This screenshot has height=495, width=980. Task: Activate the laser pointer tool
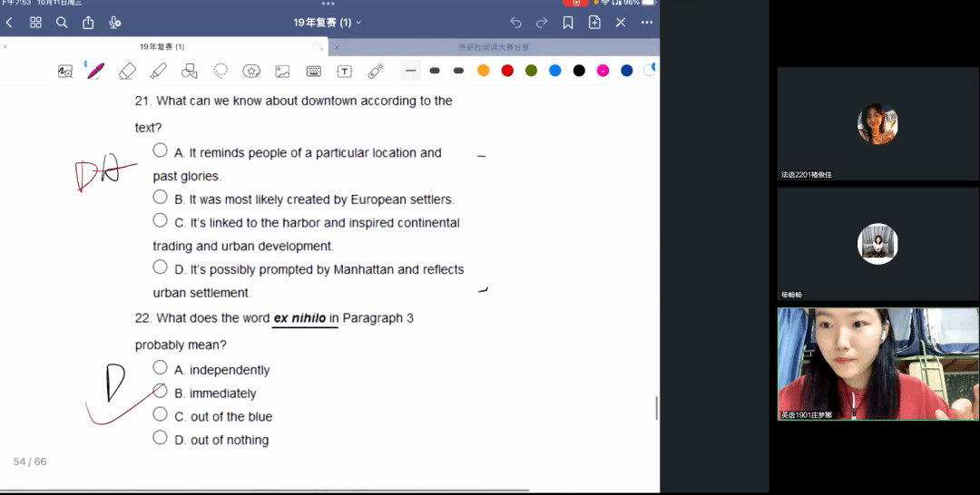point(376,71)
